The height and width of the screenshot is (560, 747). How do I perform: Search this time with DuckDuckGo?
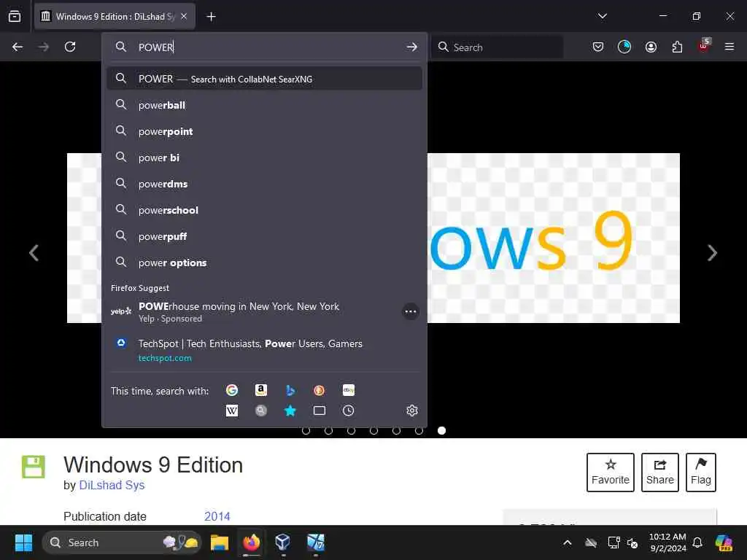320,390
